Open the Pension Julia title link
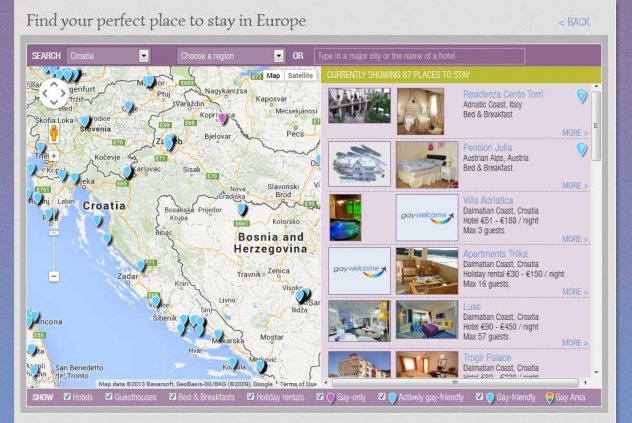Viewport: 632px width, 423px height. (487, 148)
